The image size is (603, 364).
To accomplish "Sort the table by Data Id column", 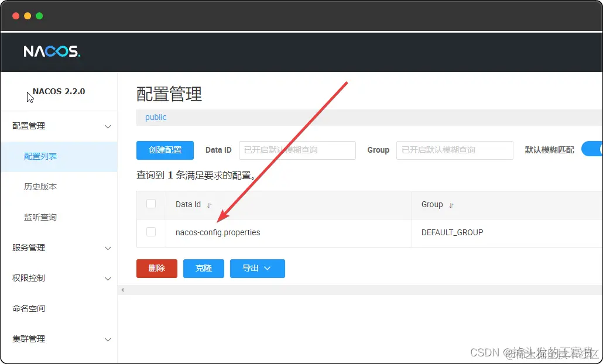I will pos(210,205).
